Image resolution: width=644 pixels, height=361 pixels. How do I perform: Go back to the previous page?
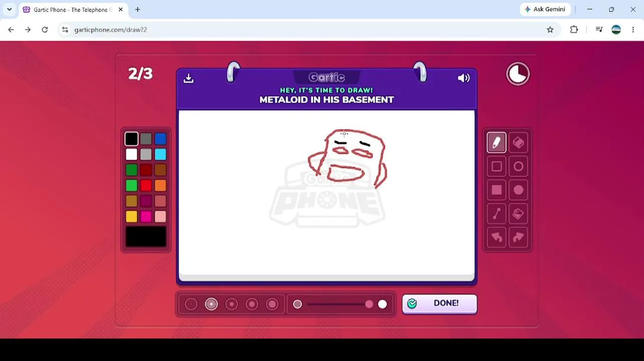(11, 30)
